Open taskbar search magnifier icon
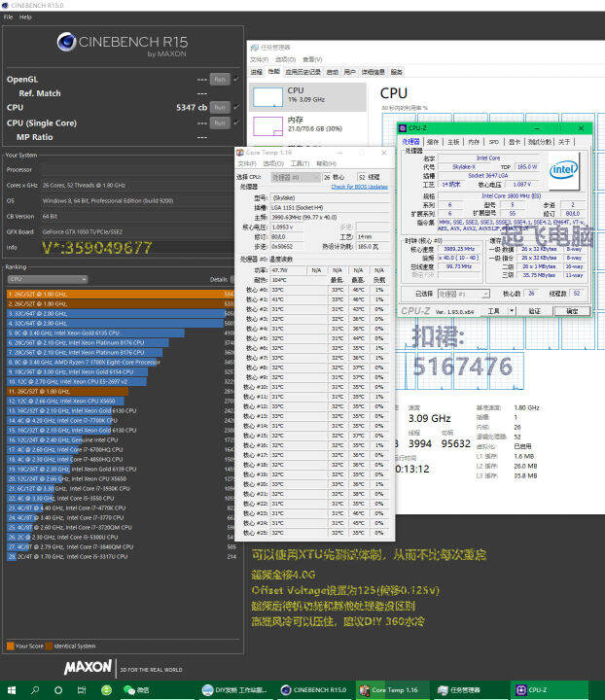The height and width of the screenshot is (700, 605). [x=34, y=689]
